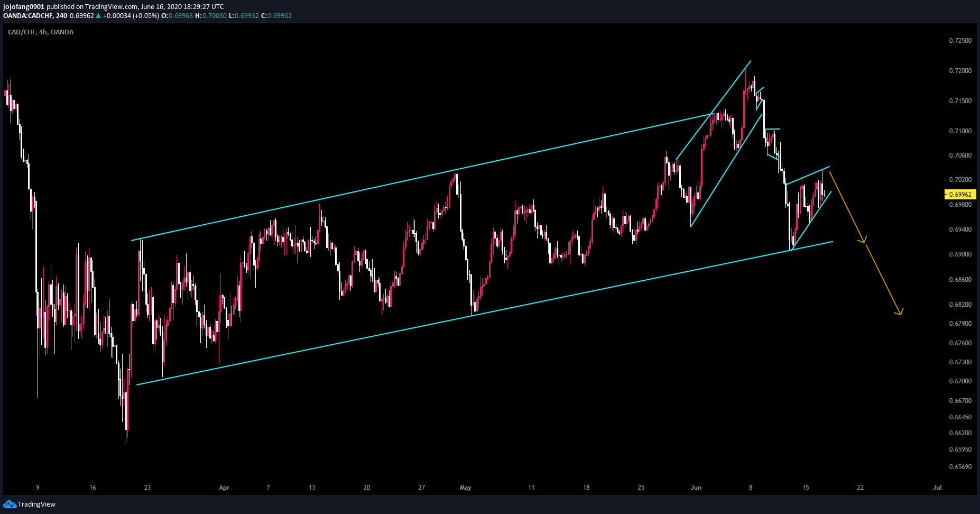Click the 13 date label on time axis
The image size is (980, 514).
coord(312,488)
